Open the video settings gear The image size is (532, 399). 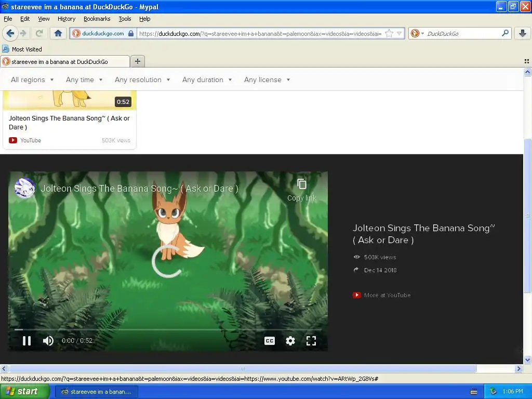[290, 341]
